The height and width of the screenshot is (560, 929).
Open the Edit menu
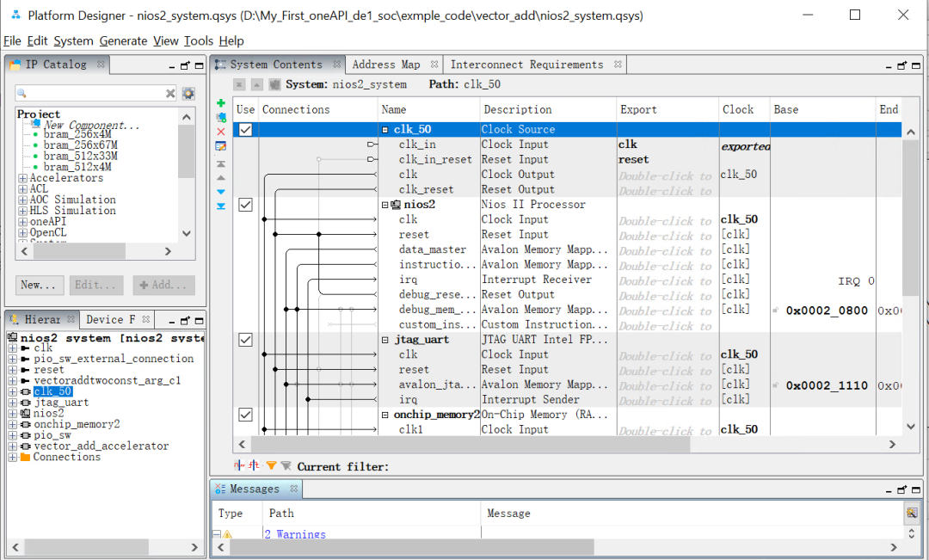[x=37, y=41]
